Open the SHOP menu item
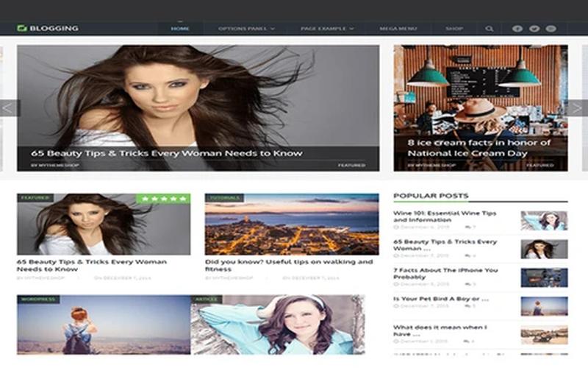The image size is (588, 368). tap(454, 29)
